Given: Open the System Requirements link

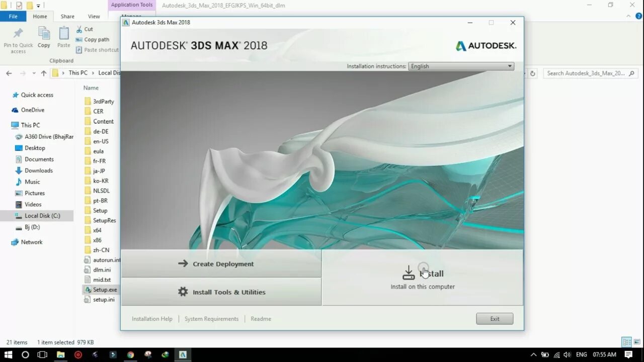Looking at the screenshot, I should click(x=211, y=319).
